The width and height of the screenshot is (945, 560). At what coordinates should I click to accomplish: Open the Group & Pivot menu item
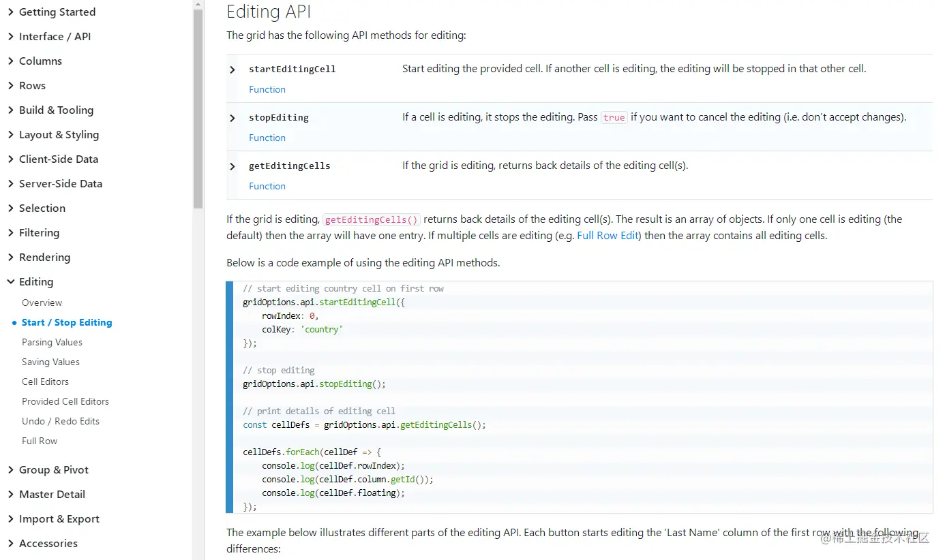pyautogui.click(x=54, y=470)
